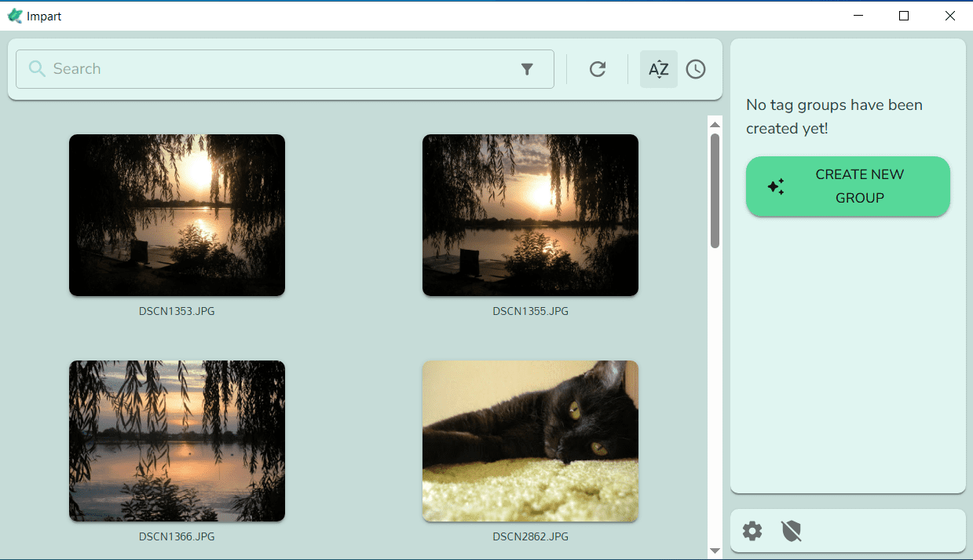Sort images by date with clock icon

(x=696, y=69)
